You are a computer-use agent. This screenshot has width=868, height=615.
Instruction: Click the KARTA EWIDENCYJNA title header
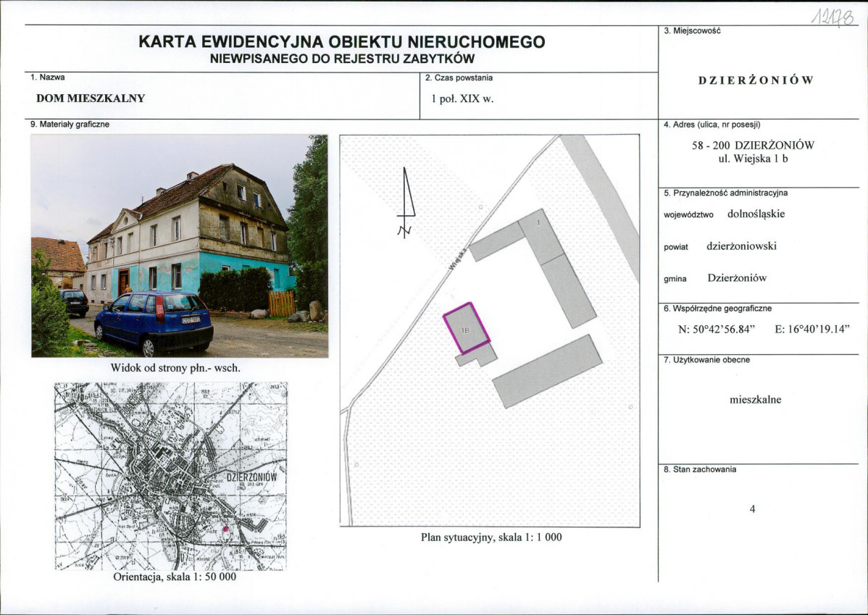(x=342, y=42)
